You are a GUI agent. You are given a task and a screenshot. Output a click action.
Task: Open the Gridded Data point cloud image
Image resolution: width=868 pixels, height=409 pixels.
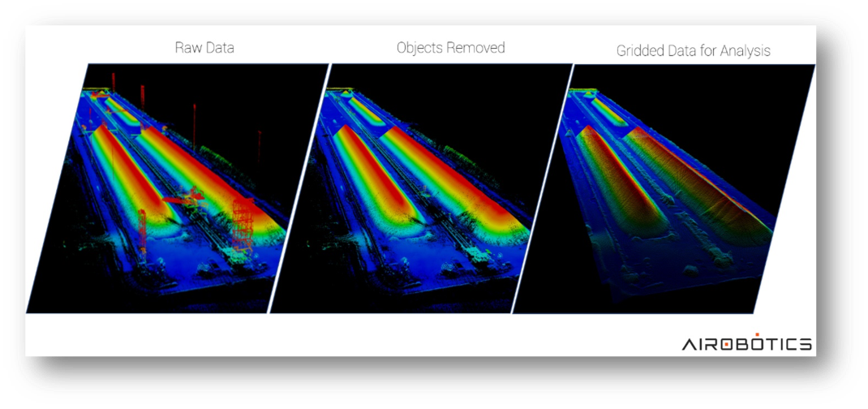(x=664, y=189)
